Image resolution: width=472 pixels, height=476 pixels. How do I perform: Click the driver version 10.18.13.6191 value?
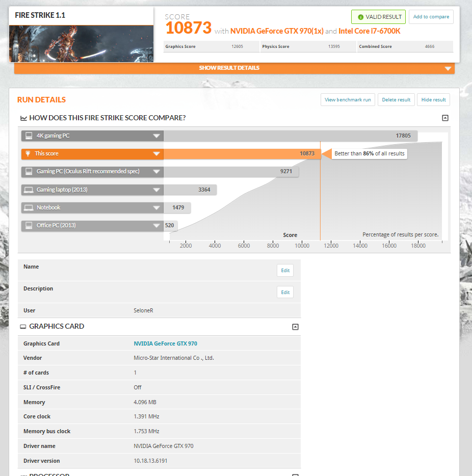(x=150, y=461)
